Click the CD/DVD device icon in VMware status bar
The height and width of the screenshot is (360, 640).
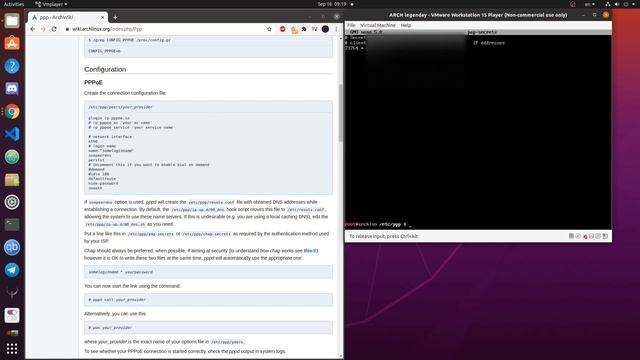tap(578, 236)
